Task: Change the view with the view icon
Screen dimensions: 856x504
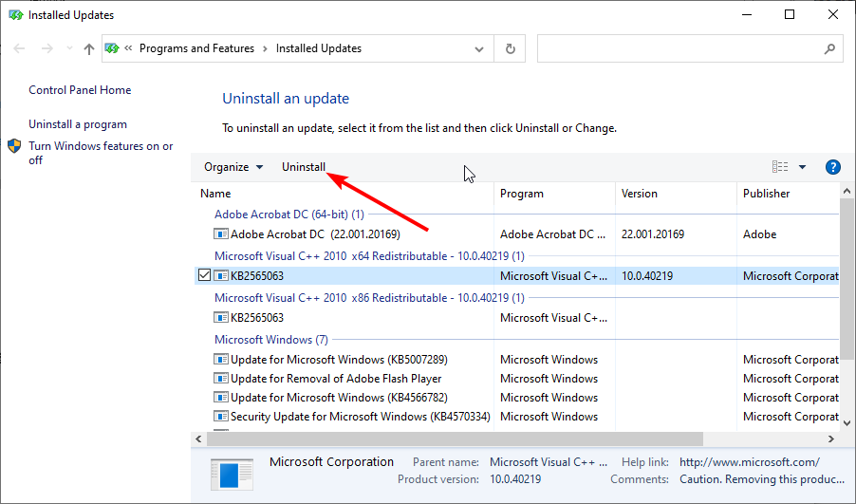Action: (x=779, y=167)
